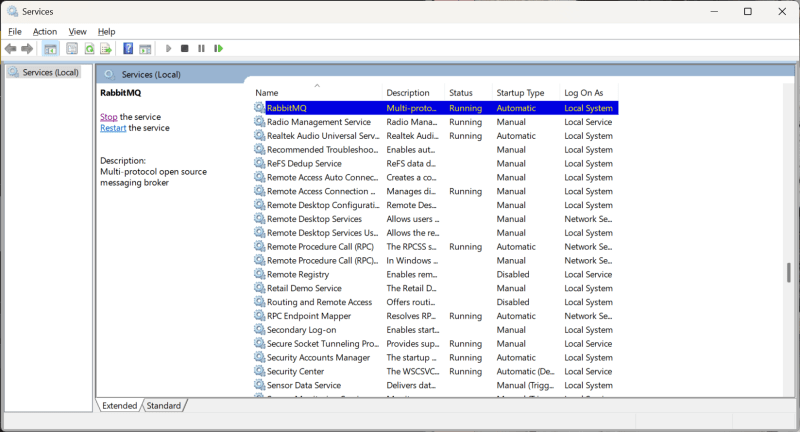The height and width of the screenshot is (432, 800).
Task: Click the gear icon beside RabbitMQ
Action: pyautogui.click(x=260, y=108)
